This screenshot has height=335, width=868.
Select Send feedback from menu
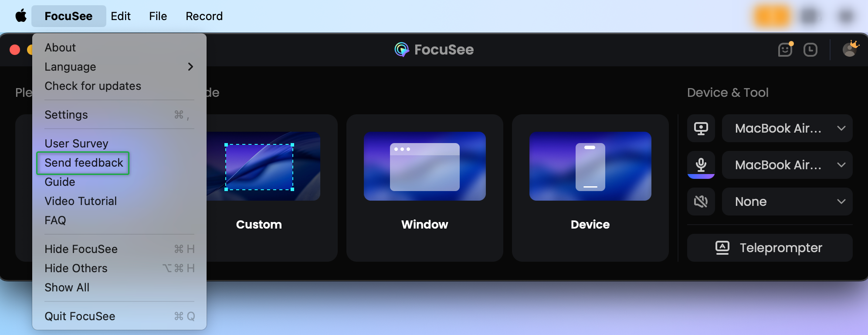click(x=84, y=163)
